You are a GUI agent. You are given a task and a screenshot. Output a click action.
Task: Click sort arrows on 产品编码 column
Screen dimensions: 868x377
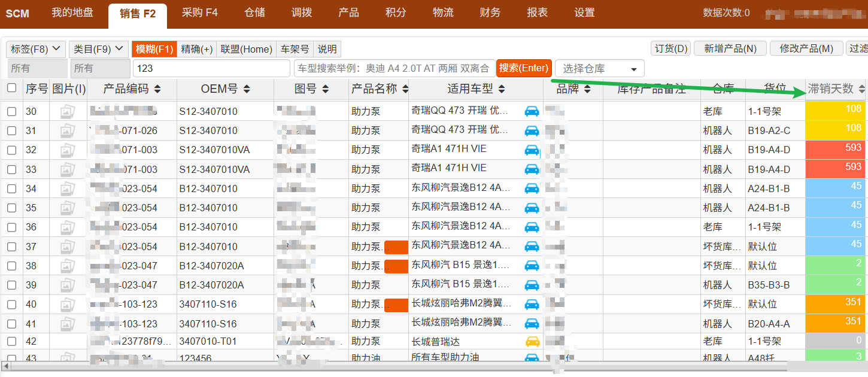(x=157, y=89)
